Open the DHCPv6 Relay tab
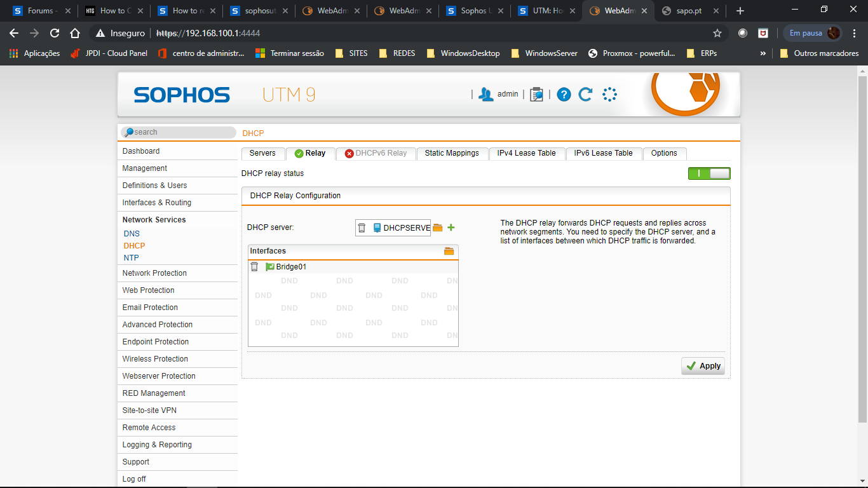This screenshot has width=868, height=488. point(376,153)
